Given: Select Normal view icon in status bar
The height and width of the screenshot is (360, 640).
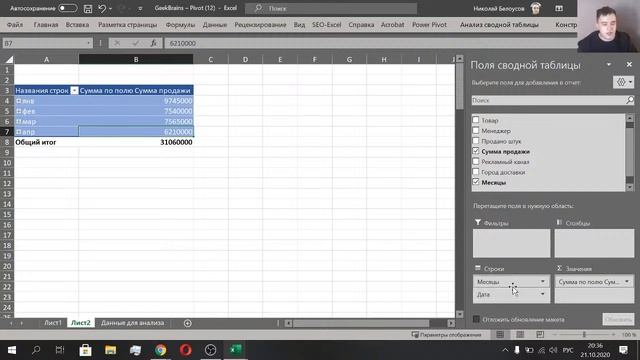Looking at the screenshot, I should coord(500,335).
